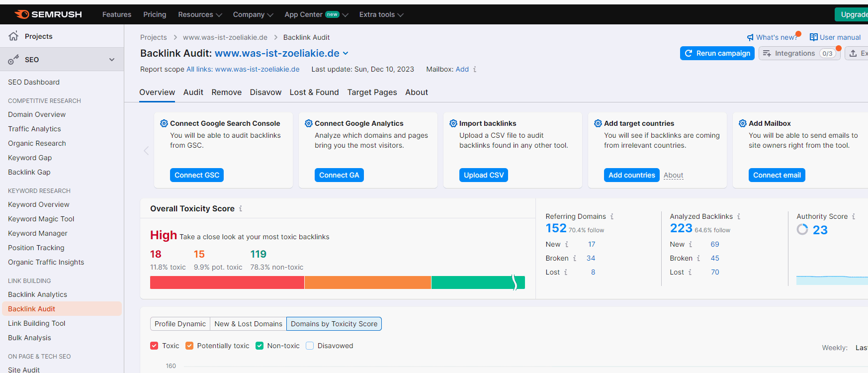
Task: Click info icon beside Analyzed Backlinks
Action: coord(739,216)
